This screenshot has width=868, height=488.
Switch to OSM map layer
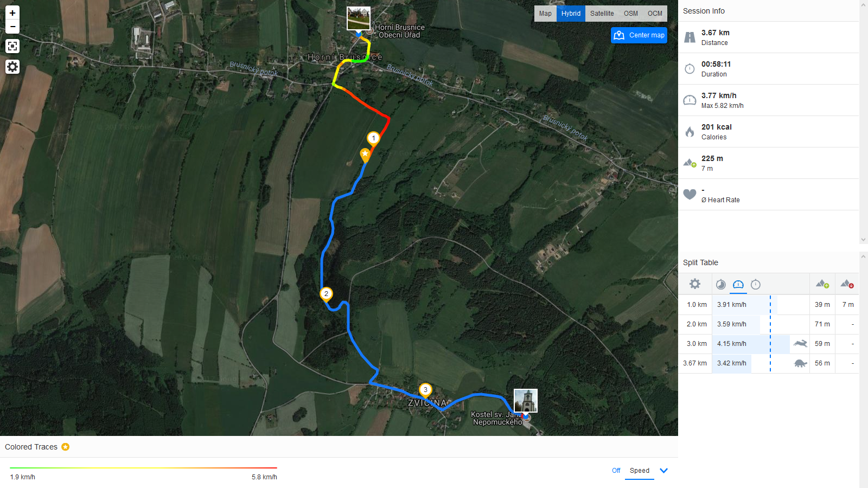coord(631,14)
